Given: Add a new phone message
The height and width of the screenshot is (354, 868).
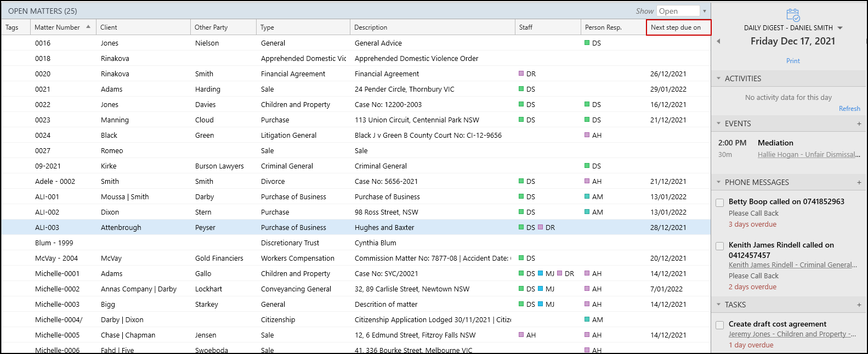Looking at the screenshot, I should click(859, 183).
